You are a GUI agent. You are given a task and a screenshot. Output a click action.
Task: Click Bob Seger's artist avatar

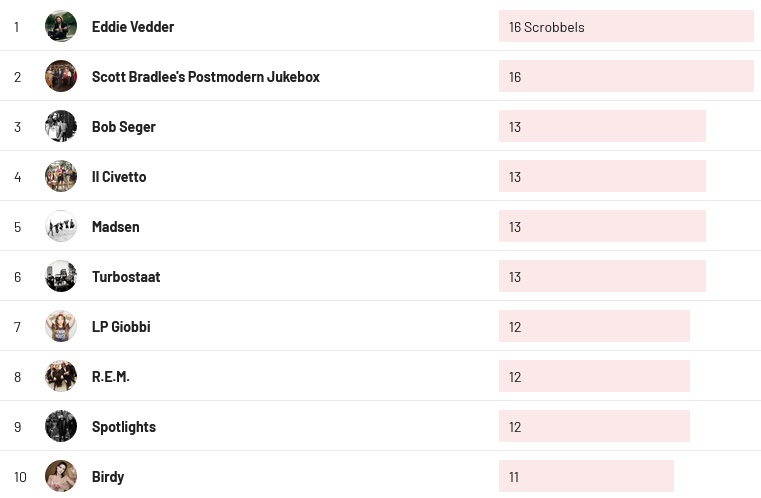coord(61,126)
